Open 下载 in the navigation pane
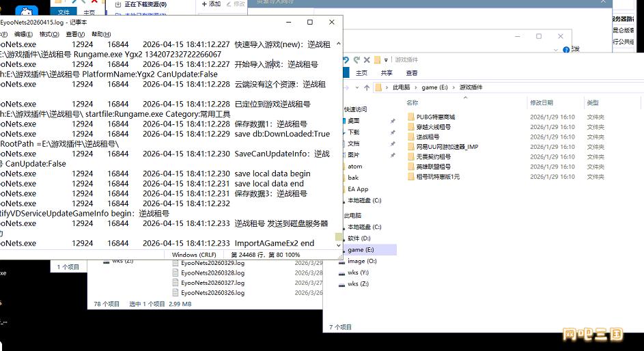The width and height of the screenshot is (644, 351). point(354,132)
